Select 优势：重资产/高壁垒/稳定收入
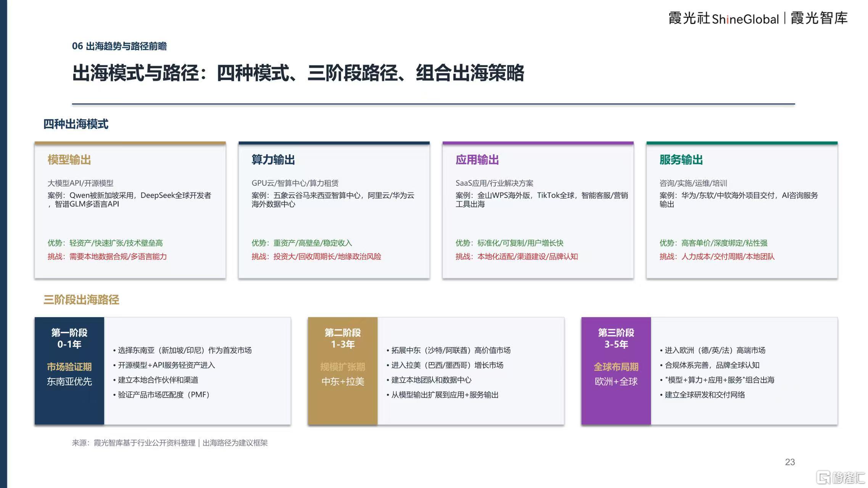 tap(302, 243)
